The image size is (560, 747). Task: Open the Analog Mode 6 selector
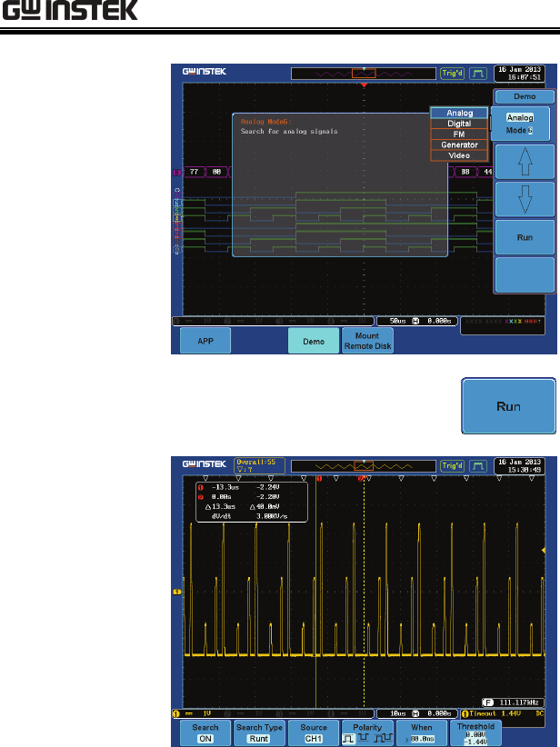[520, 124]
